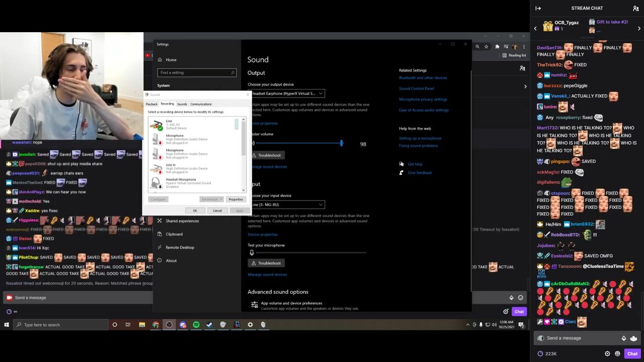Open input Device properties link
Screen dimensions: 644x362
[x=263, y=234]
